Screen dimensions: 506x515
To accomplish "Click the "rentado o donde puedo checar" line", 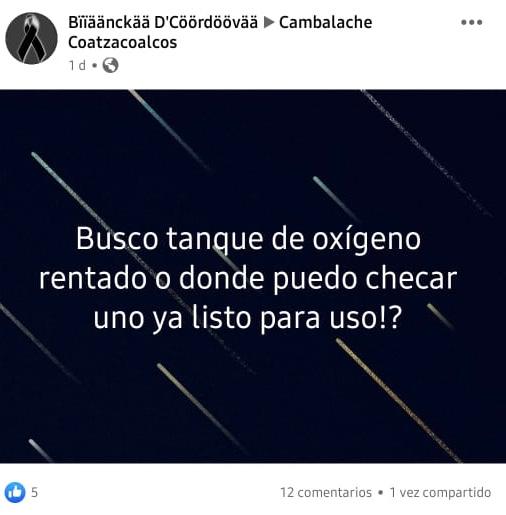I will click(248, 278).
